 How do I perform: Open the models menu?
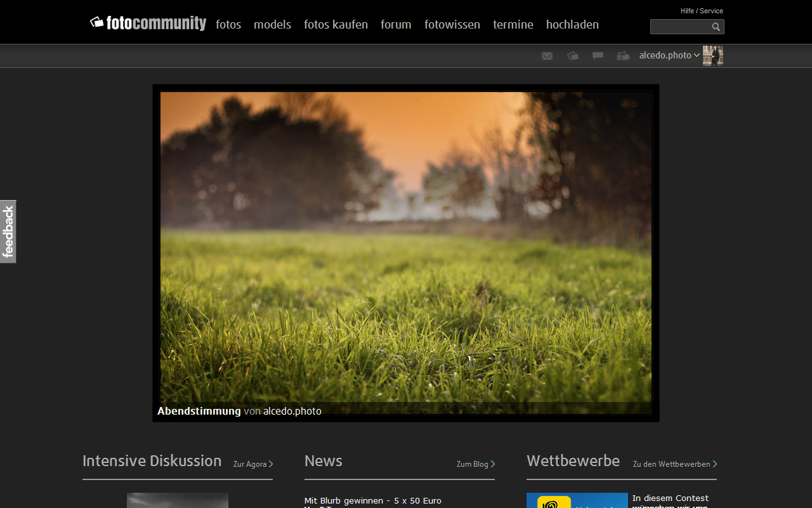tap(272, 24)
